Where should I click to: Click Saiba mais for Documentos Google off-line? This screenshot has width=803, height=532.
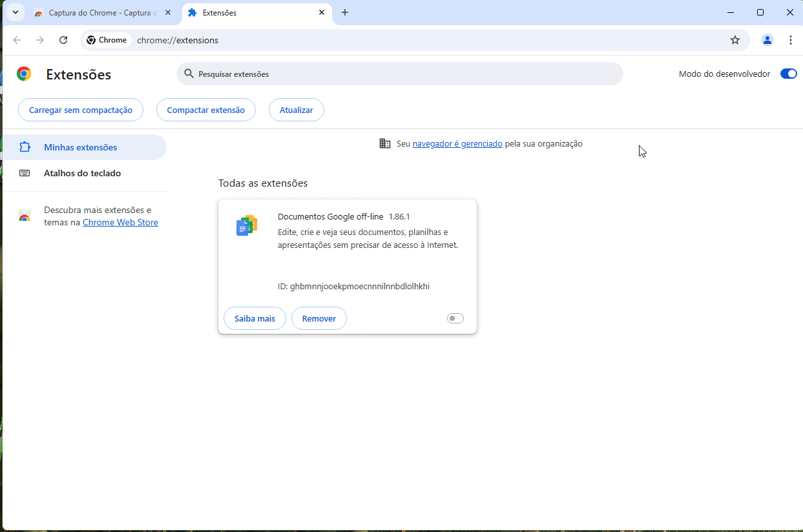pos(255,318)
